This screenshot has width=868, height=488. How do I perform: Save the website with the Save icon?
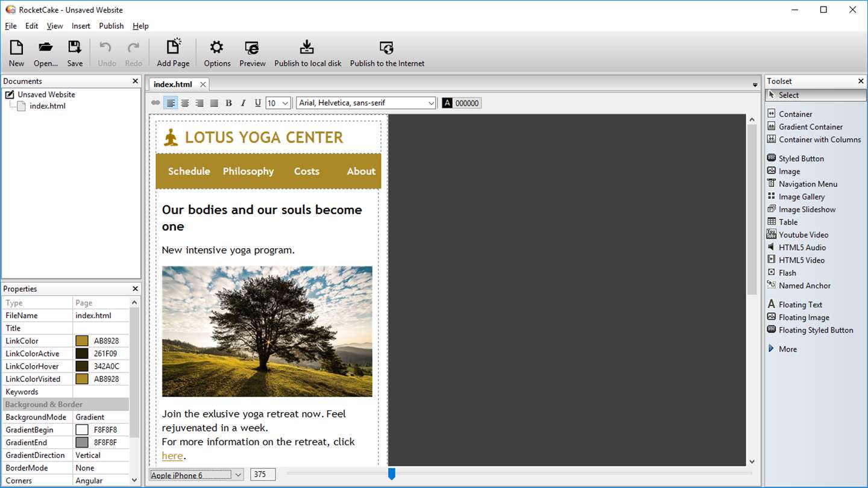point(75,53)
